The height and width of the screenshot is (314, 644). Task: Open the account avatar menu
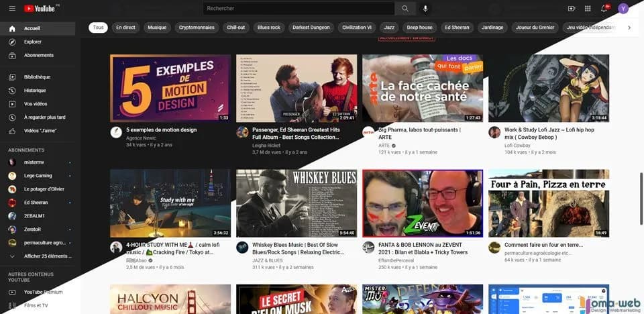tap(623, 9)
